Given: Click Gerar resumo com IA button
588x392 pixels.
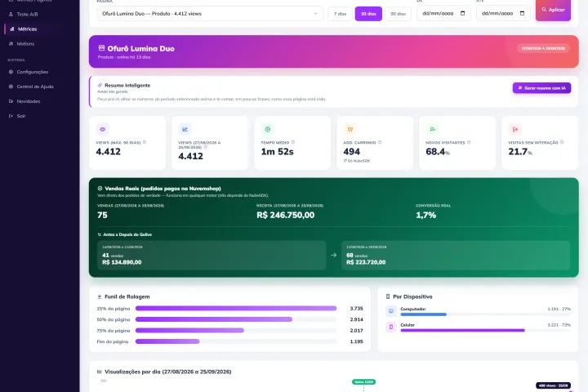Looking at the screenshot, I should coord(541,87).
